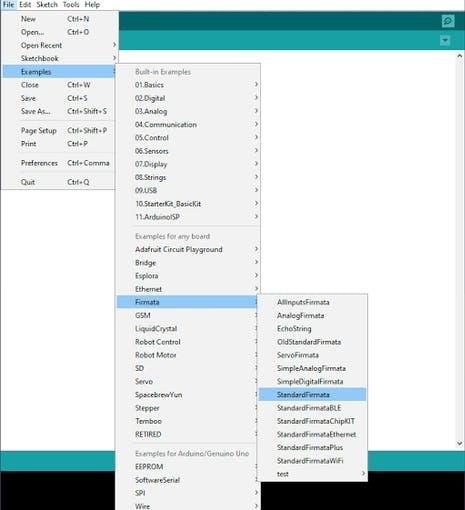Expand 03.Analog examples
Screen dimensions: 465x510
tap(188, 111)
